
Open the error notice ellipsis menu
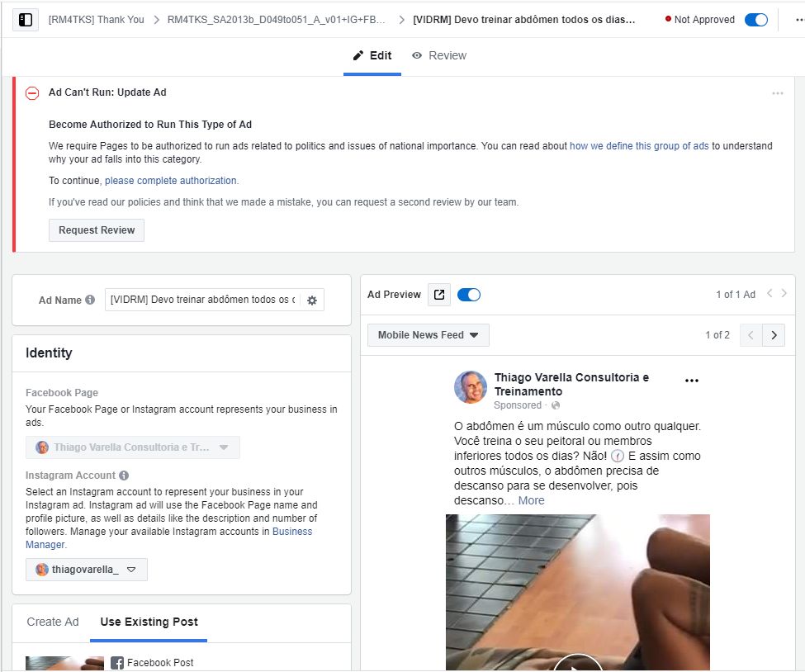coord(777,93)
